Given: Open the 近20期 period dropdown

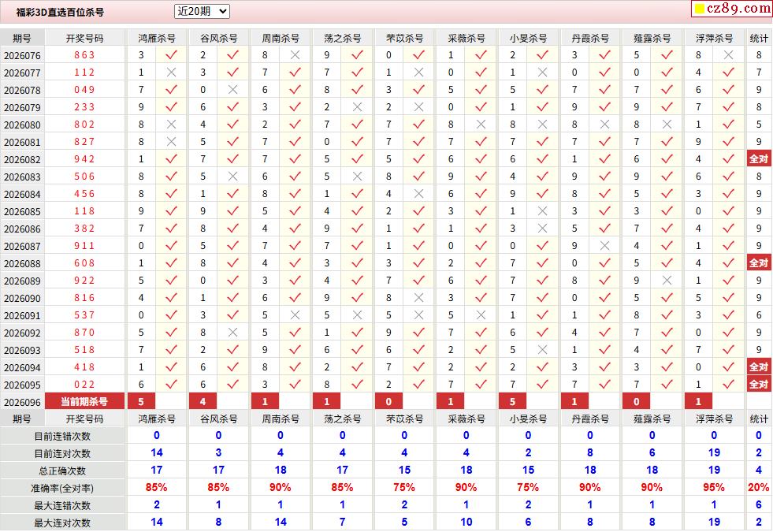Looking at the screenshot, I should coord(202,11).
